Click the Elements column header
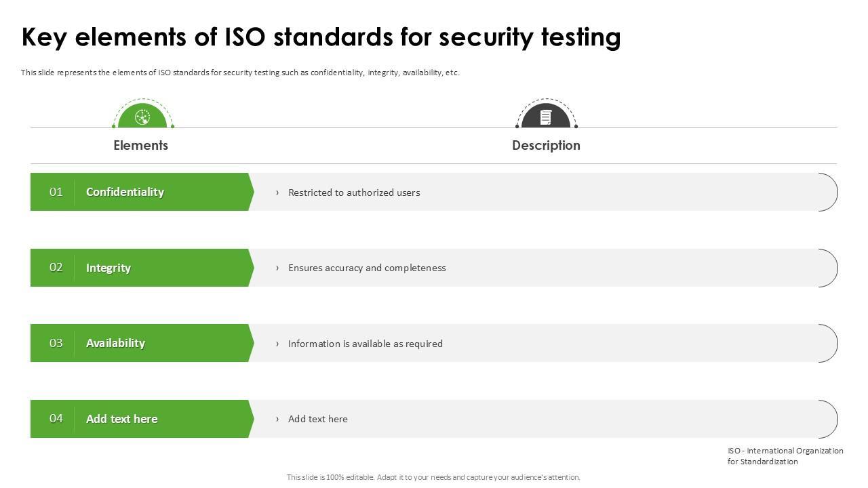Screen dimensions: 868x488 point(140,145)
